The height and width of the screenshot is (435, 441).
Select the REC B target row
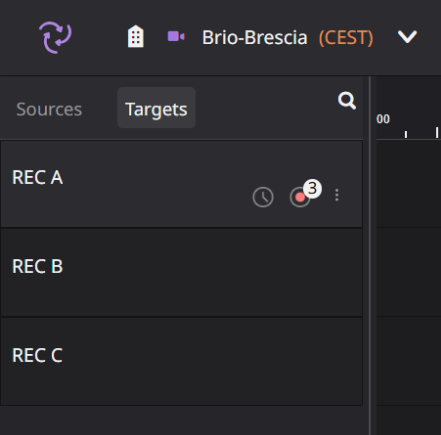point(181,272)
